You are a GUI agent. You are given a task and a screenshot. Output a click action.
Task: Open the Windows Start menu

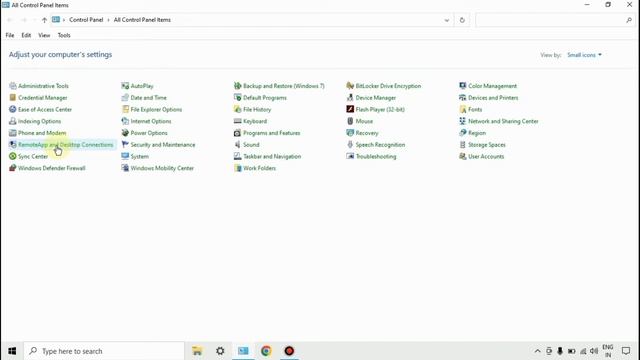tap(12, 351)
